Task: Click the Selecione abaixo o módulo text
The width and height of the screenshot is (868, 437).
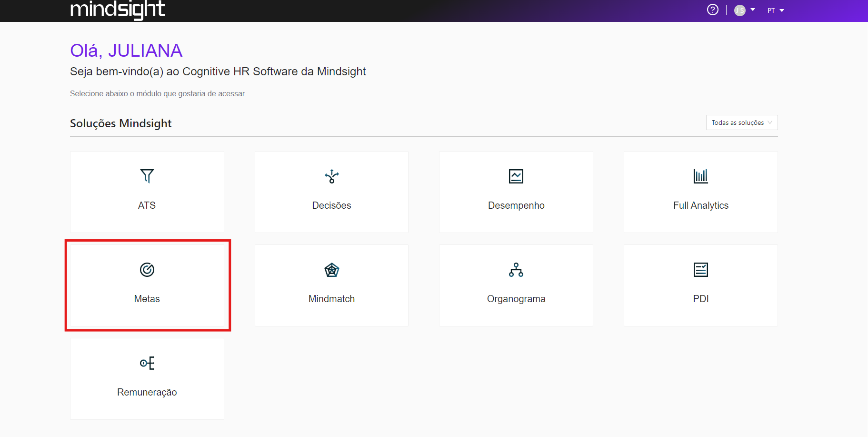Action: 158,94
